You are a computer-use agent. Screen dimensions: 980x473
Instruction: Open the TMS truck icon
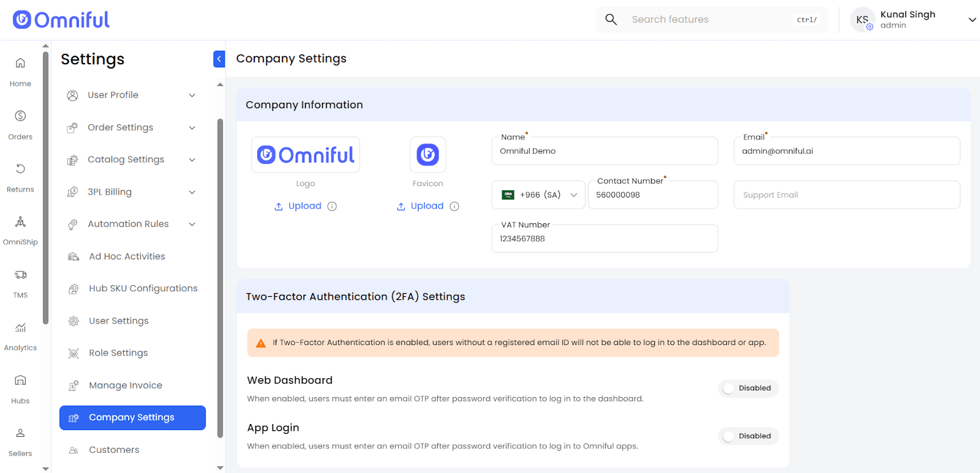[x=20, y=282]
